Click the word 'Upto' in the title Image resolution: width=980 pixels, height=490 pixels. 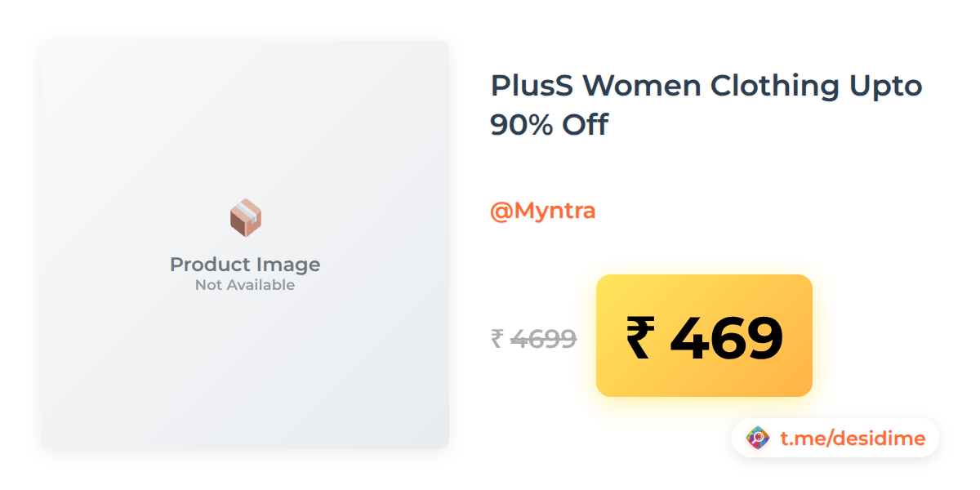click(885, 85)
